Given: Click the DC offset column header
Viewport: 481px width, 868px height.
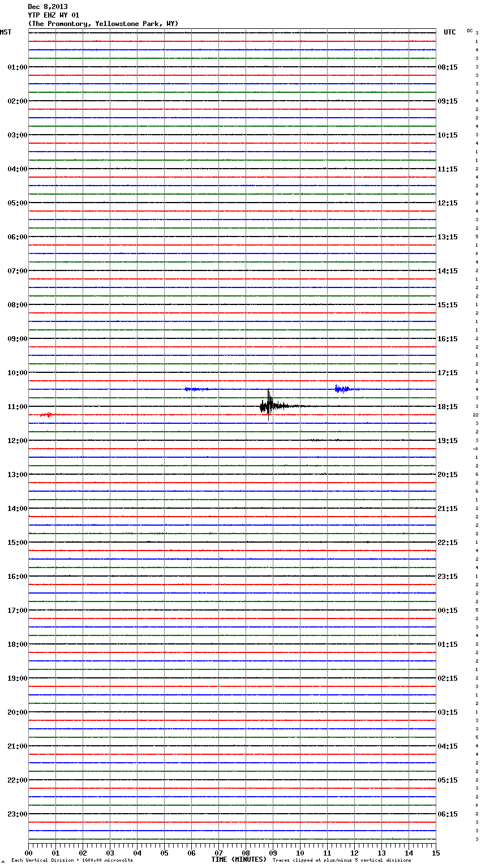Looking at the screenshot, I should coord(470,31).
